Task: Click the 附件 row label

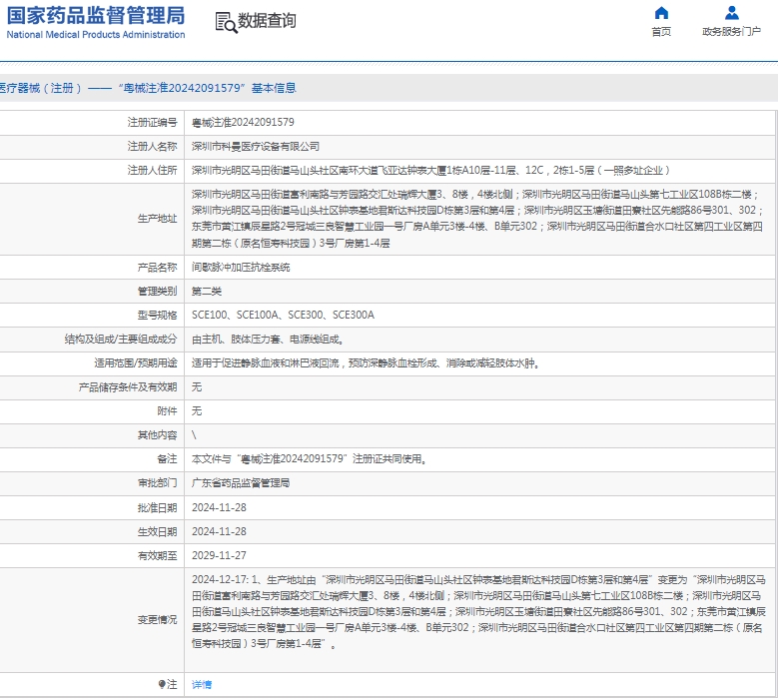Action: pyautogui.click(x=167, y=410)
